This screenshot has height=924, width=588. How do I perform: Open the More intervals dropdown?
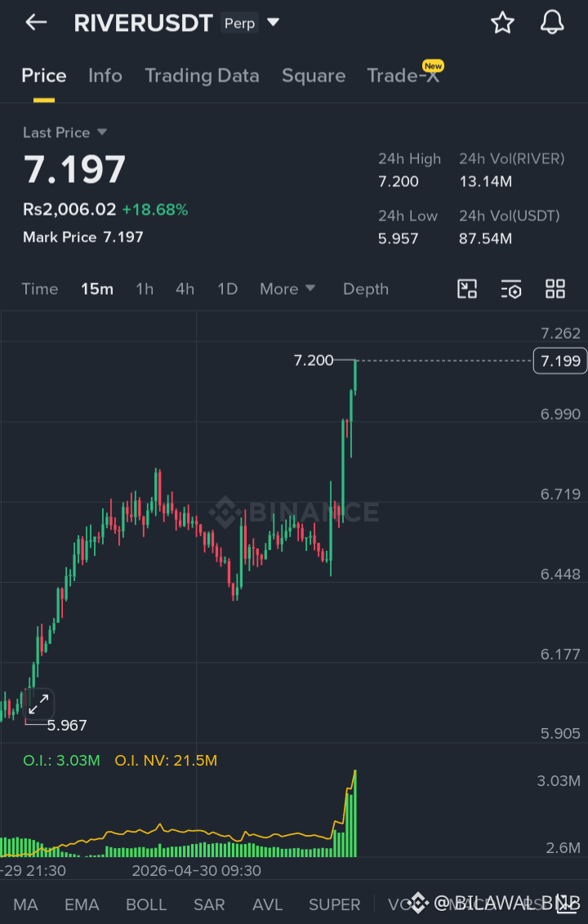click(x=287, y=289)
